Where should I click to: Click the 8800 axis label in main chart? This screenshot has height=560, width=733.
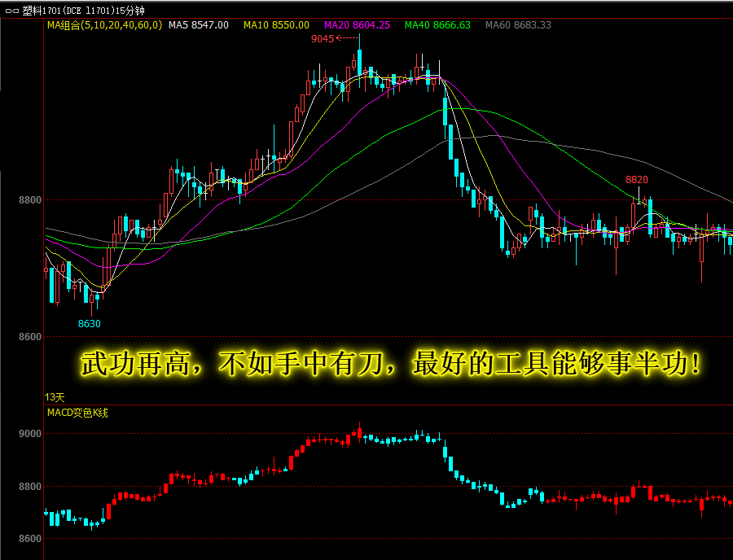pos(30,200)
